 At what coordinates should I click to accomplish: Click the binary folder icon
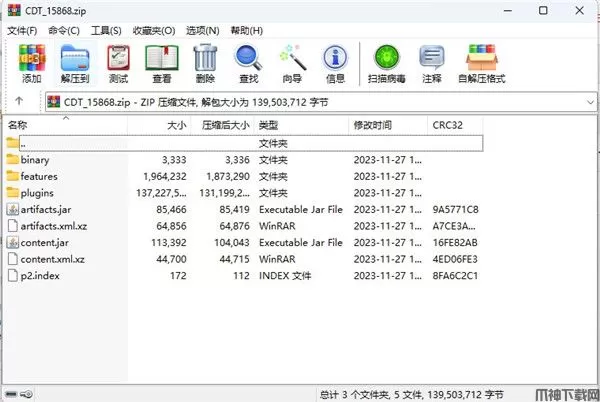(x=13, y=159)
